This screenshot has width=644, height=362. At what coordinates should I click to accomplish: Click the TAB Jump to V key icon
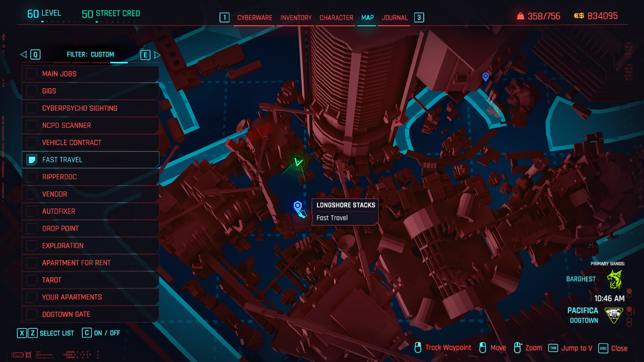point(553,348)
